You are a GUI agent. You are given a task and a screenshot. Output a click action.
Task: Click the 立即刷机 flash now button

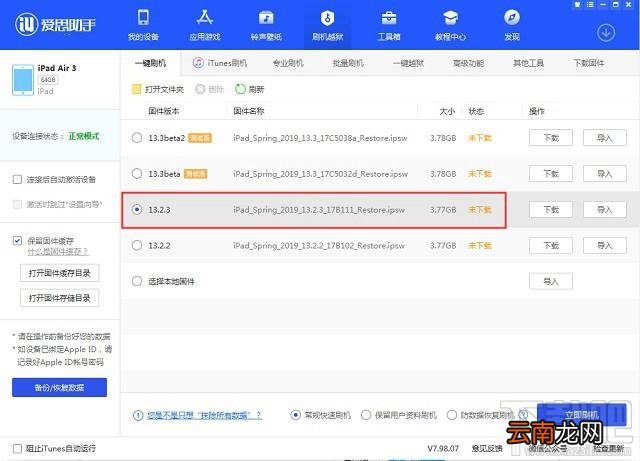tap(582, 415)
